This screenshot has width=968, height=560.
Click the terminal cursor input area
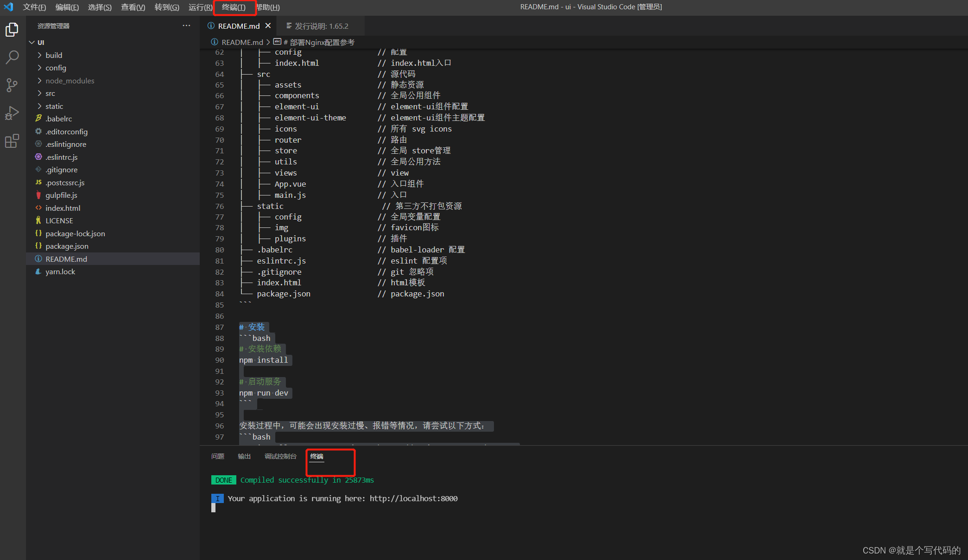[213, 508]
